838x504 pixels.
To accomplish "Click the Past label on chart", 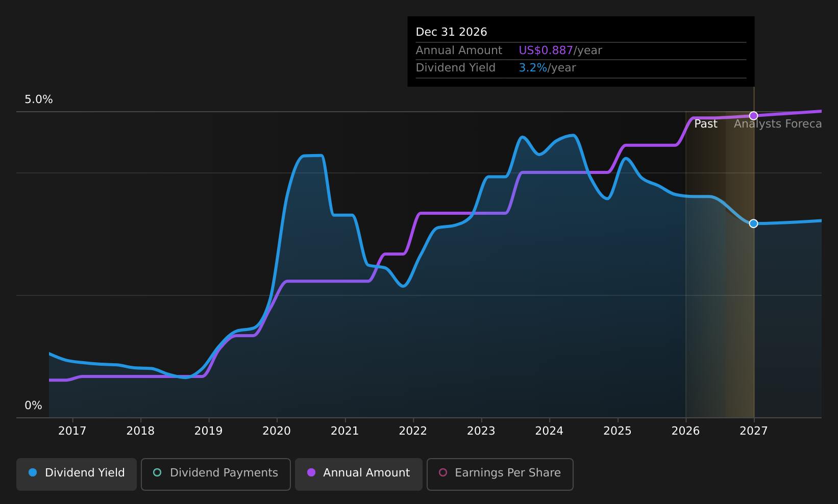I will click(706, 124).
